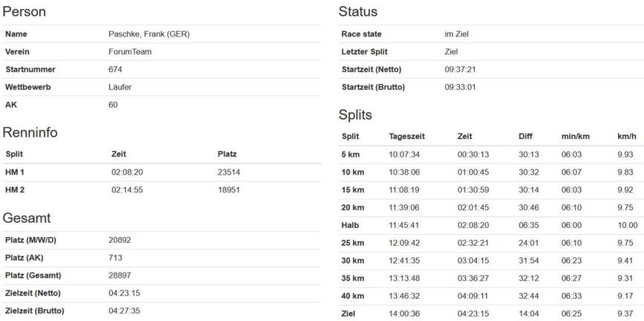
Task: Select the Halb row label
Action: tap(350, 225)
